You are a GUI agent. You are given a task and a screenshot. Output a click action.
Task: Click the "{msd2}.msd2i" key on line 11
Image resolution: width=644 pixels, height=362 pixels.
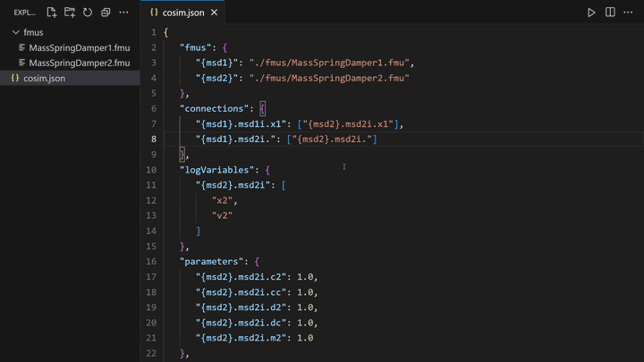point(233,185)
